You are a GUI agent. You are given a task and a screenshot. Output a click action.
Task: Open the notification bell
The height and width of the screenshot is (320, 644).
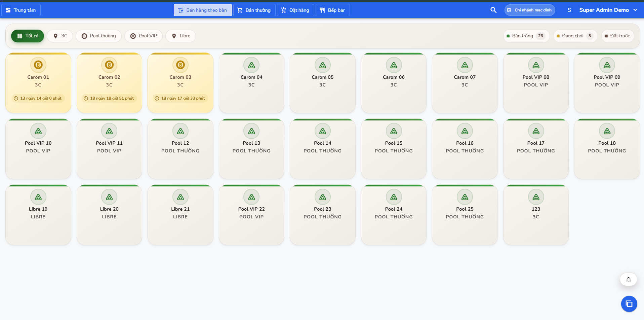(x=628, y=279)
